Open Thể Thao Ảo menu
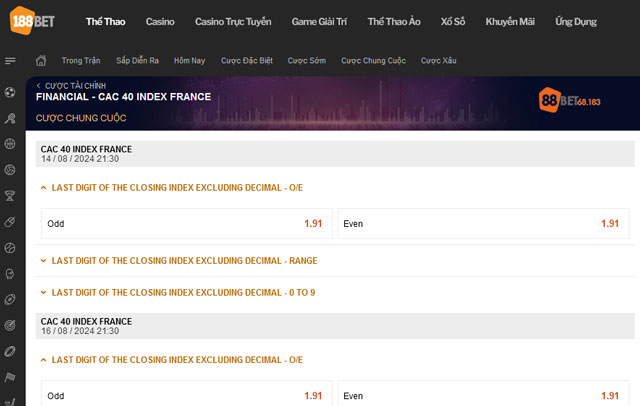Image resolution: width=640 pixels, height=406 pixels. click(394, 22)
